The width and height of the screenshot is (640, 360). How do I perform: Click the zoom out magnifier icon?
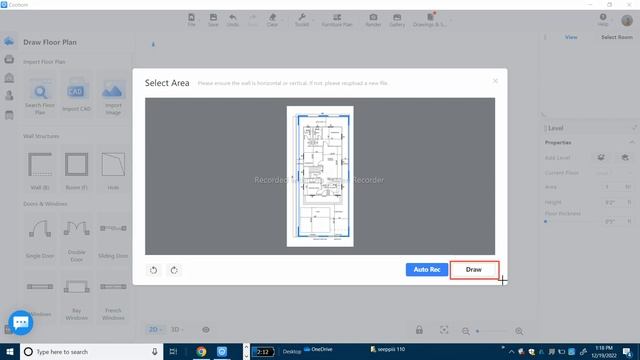pos(466,331)
